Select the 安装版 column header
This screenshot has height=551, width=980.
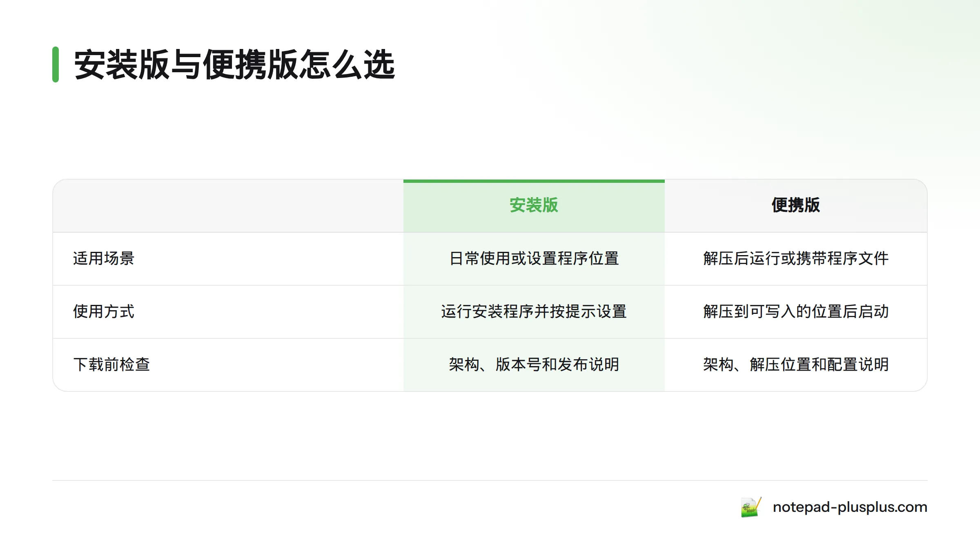534,205
